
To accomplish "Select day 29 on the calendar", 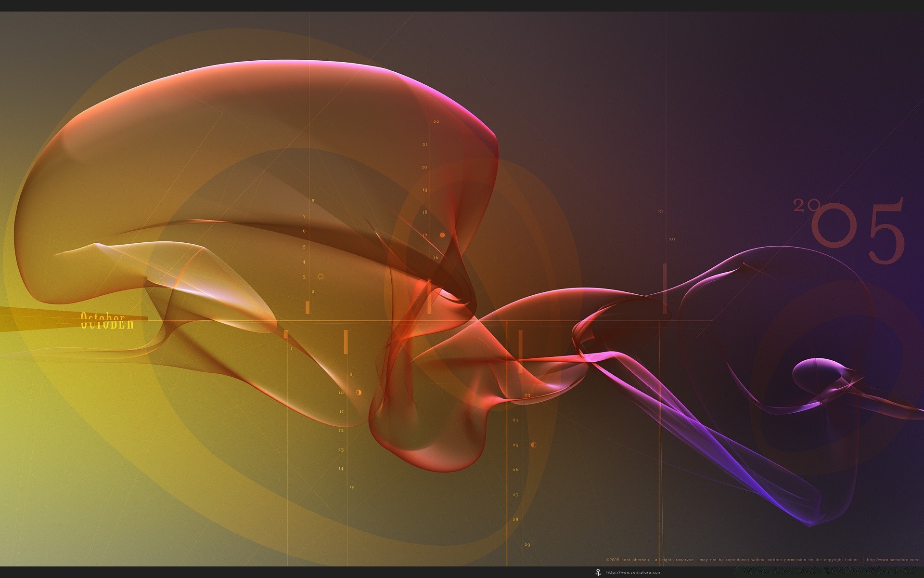I will pyautogui.click(x=527, y=545).
